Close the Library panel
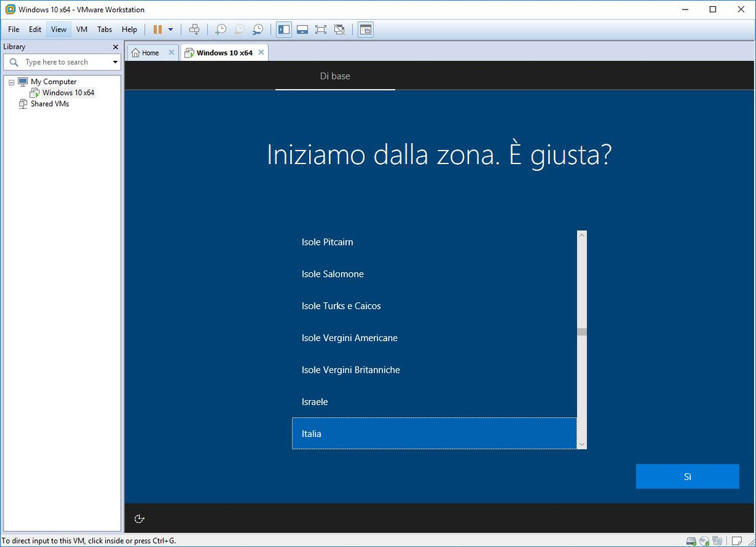 [x=116, y=46]
